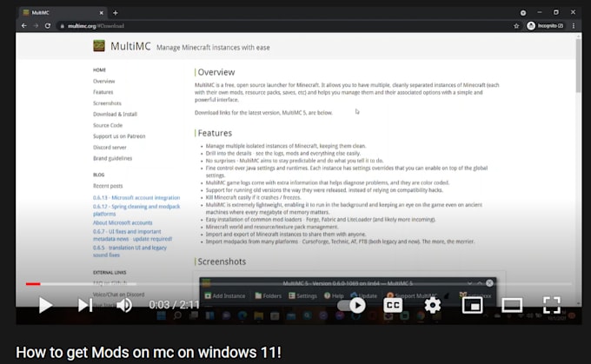Click Add Instance in MultiMC screenshot
This screenshot has width=591, height=364.
(x=225, y=295)
